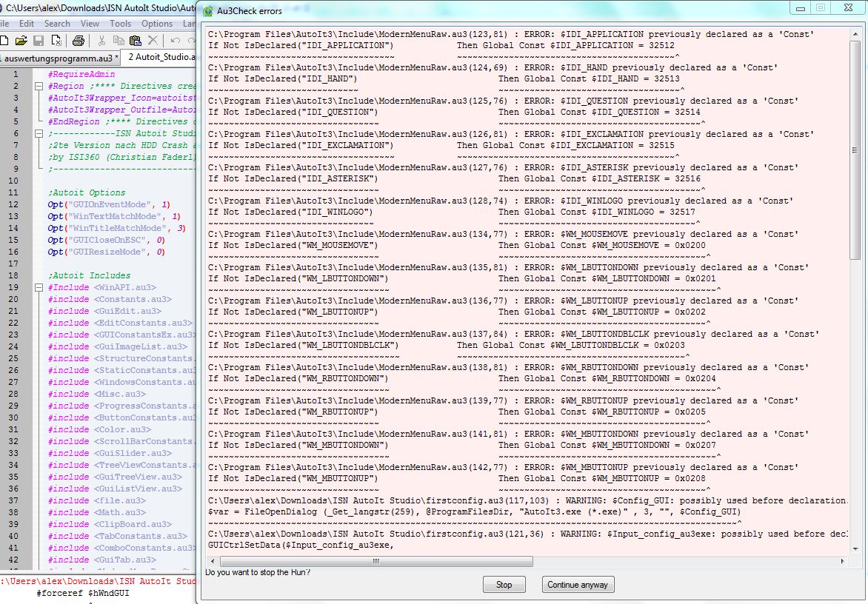Click the horizontal scrollbar thumb in error list

pyautogui.click(x=375, y=560)
